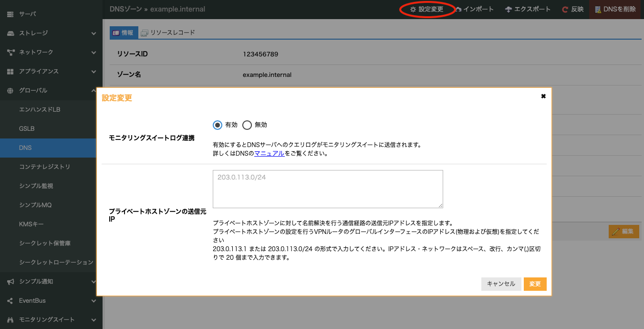
Task: Expand the ストレージ menu chevron
Action: click(x=94, y=33)
